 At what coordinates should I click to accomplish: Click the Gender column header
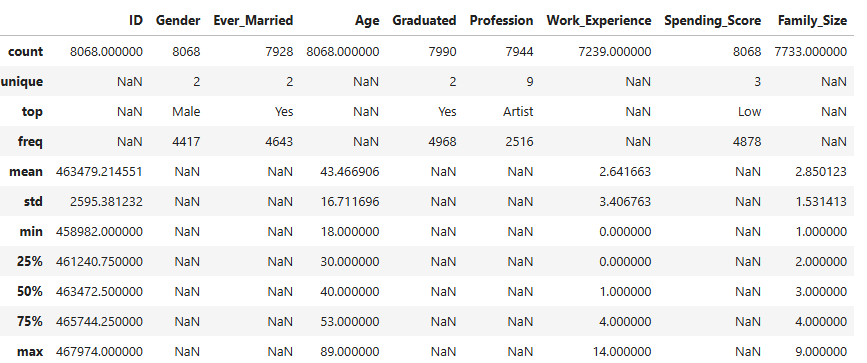click(x=178, y=21)
